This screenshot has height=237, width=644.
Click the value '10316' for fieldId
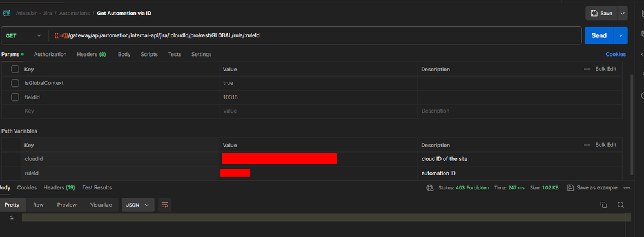[x=230, y=97]
